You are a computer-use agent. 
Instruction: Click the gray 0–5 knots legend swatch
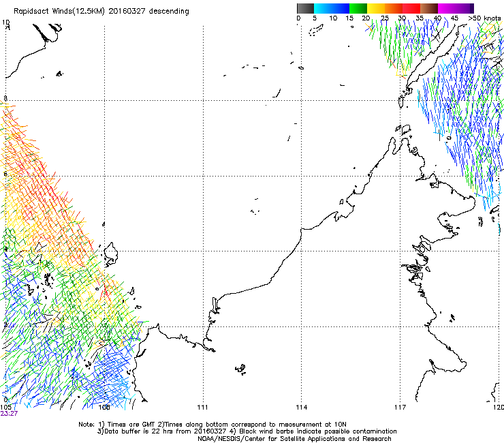point(305,8)
